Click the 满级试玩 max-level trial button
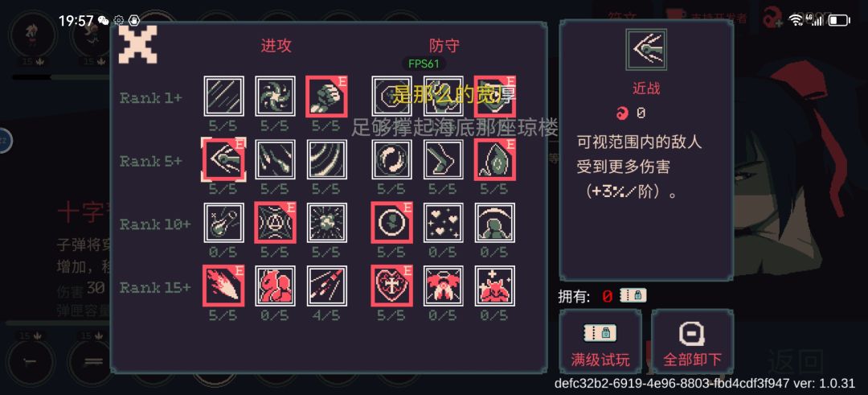The image size is (868, 395). point(600,341)
